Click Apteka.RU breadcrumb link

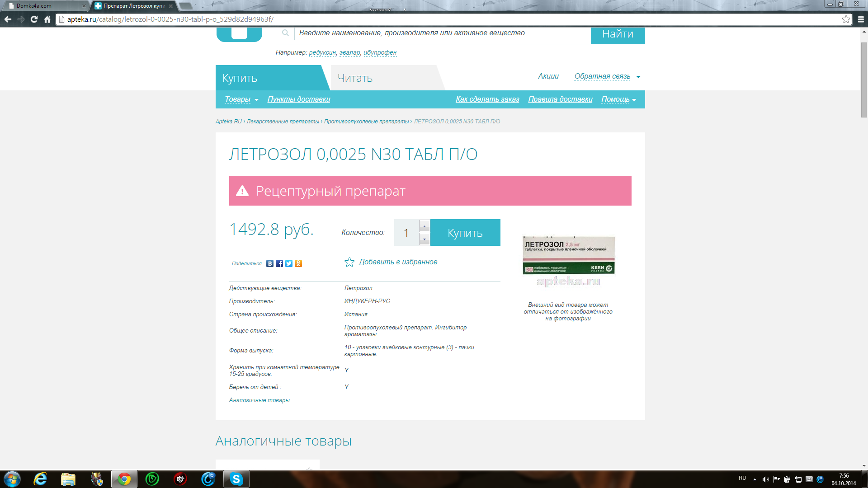tap(229, 122)
